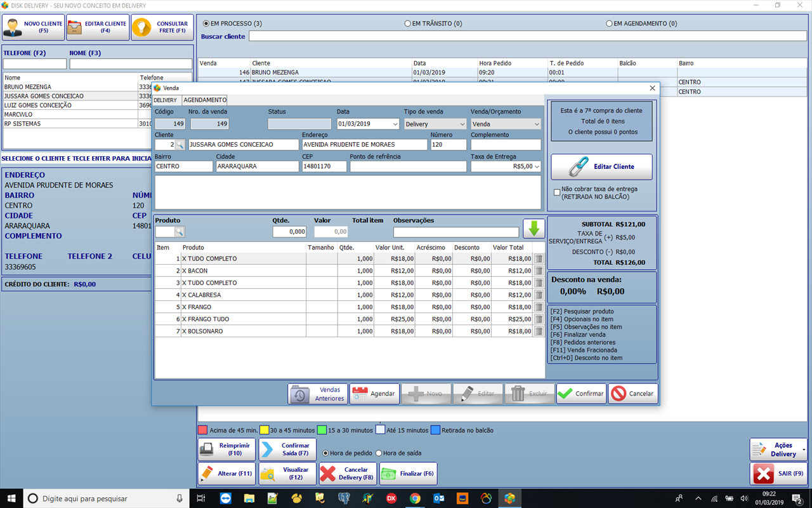Click the Qtde. quantity field
The height and width of the screenshot is (508, 812).
pos(290,232)
